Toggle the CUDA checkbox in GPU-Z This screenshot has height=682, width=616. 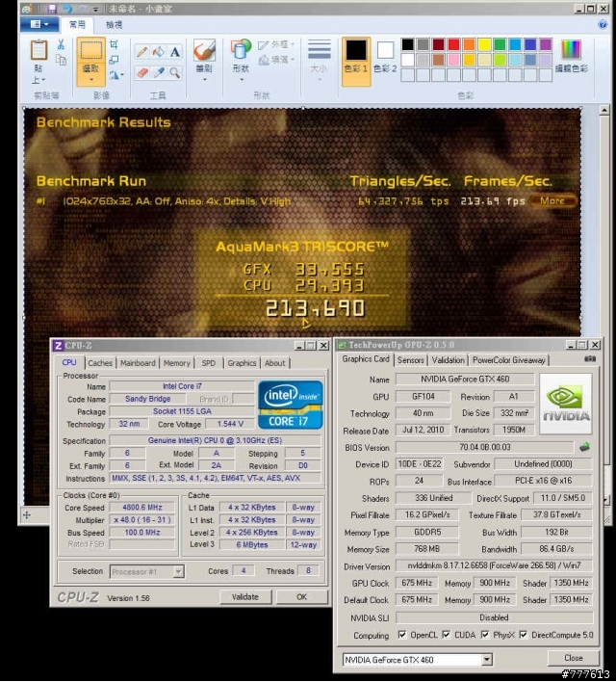coord(446,635)
